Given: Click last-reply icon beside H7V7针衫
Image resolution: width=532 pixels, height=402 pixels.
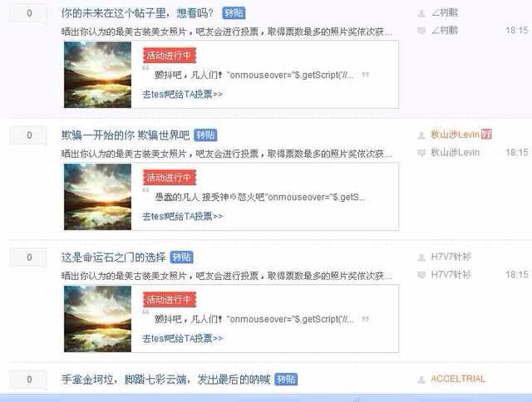Looking at the screenshot, I should tap(421, 275).
